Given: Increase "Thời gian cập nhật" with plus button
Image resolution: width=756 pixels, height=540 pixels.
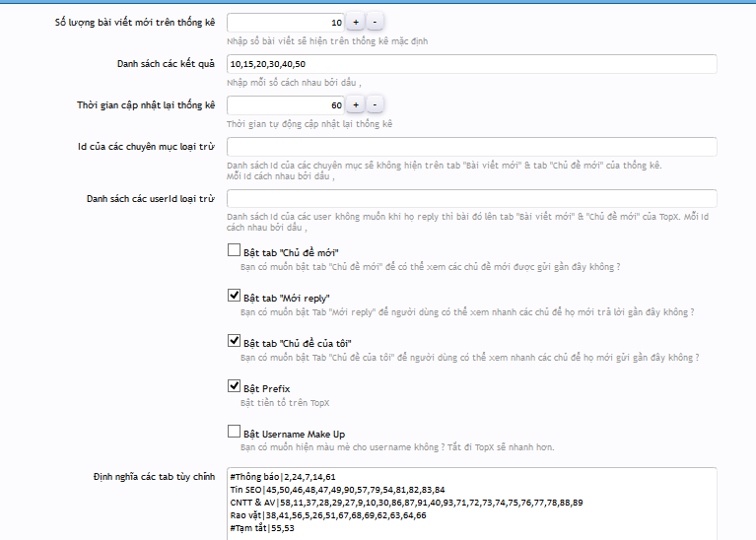Looking at the screenshot, I should tap(356, 105).
